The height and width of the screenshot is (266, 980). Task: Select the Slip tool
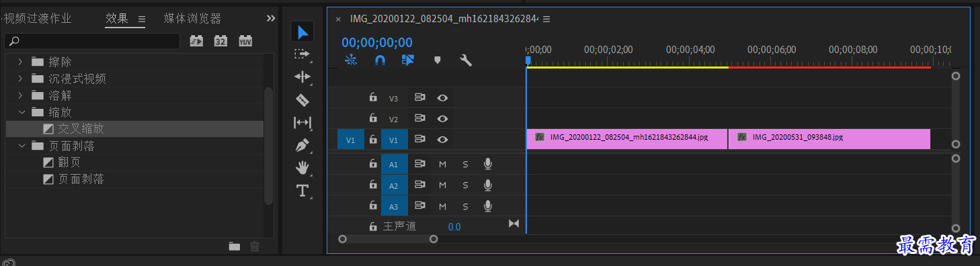click(x=302, y=122)
